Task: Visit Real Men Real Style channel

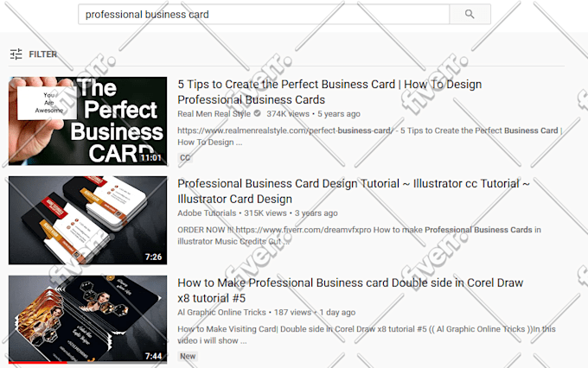Action: [214, 113]
